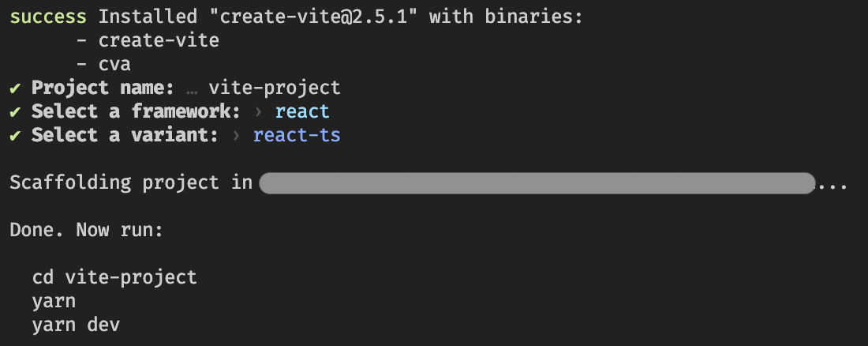
Task: Click the checkmark beside Select a variant
Action: point(16,135)
